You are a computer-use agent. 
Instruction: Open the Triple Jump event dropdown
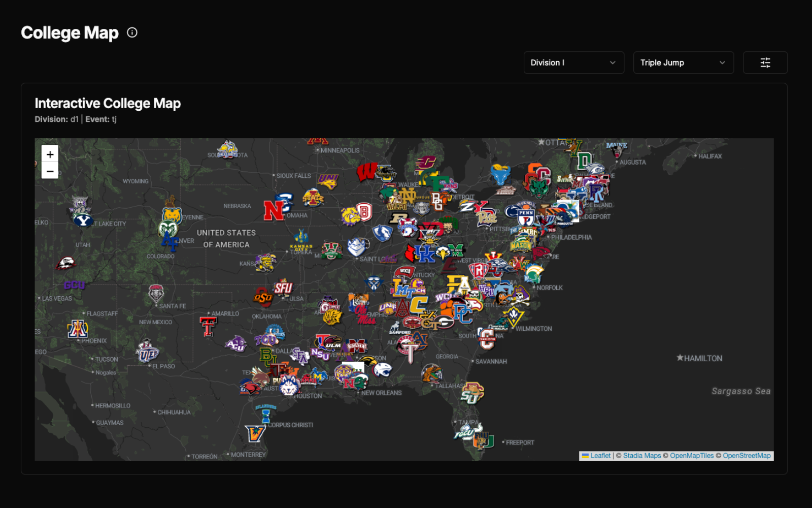click(683, 62)
